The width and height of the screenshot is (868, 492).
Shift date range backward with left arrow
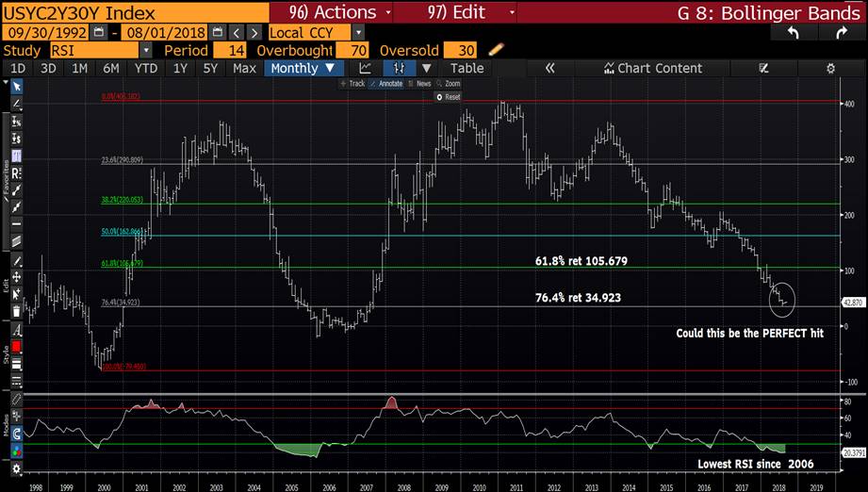pyautogui.click(x=237, y=33)
